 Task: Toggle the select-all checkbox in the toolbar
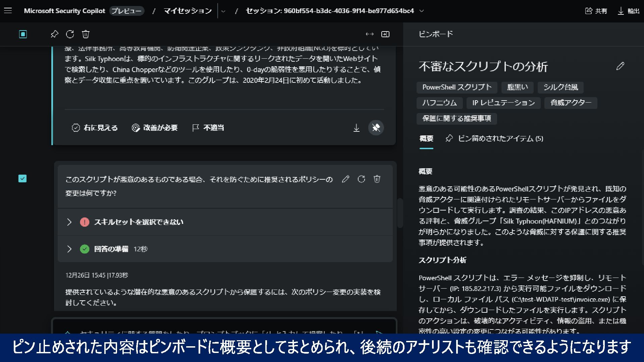(x=23, y=34)
